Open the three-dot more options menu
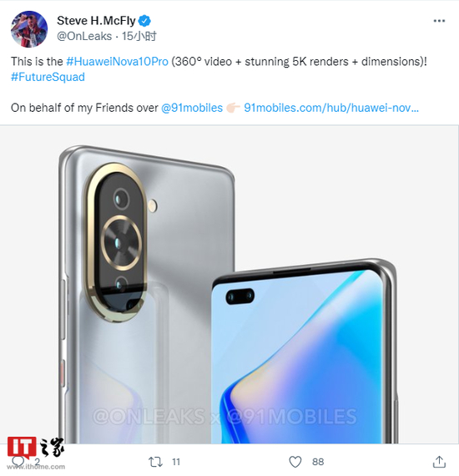Screen dimensions: 459x476 439,21
